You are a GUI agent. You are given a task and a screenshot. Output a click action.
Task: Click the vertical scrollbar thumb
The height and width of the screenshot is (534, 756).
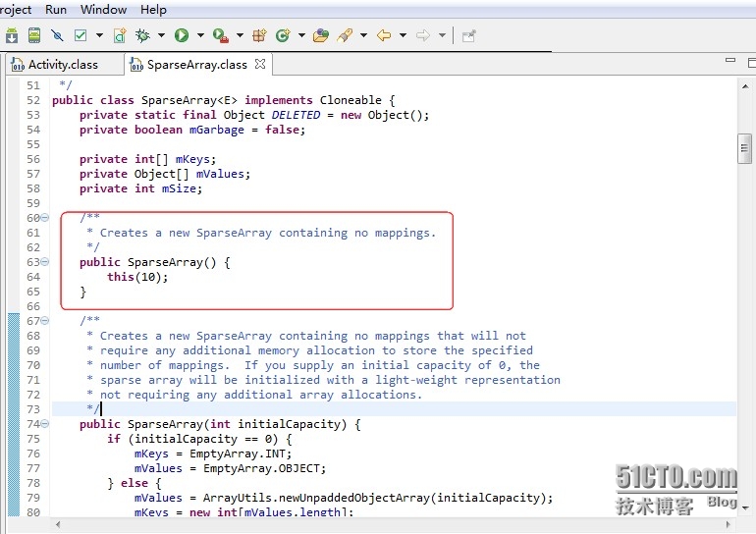[745, 148]
